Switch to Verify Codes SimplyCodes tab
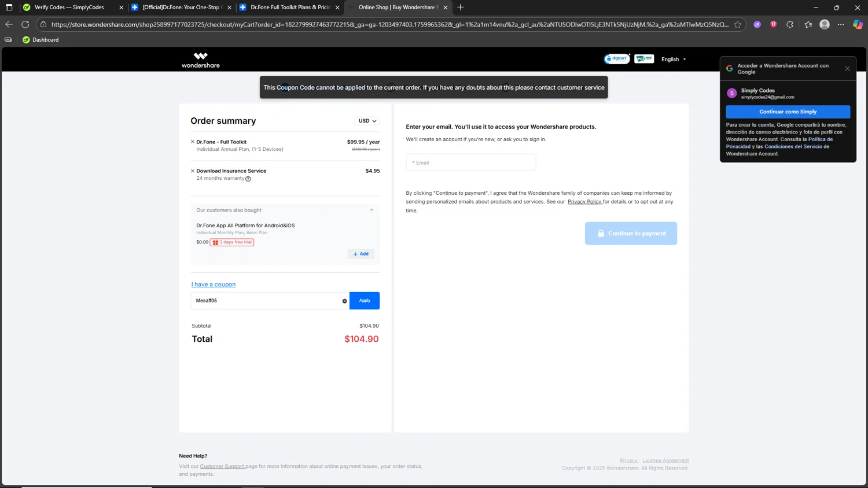This screenshot has width=868, height=488. coord(69,8)
